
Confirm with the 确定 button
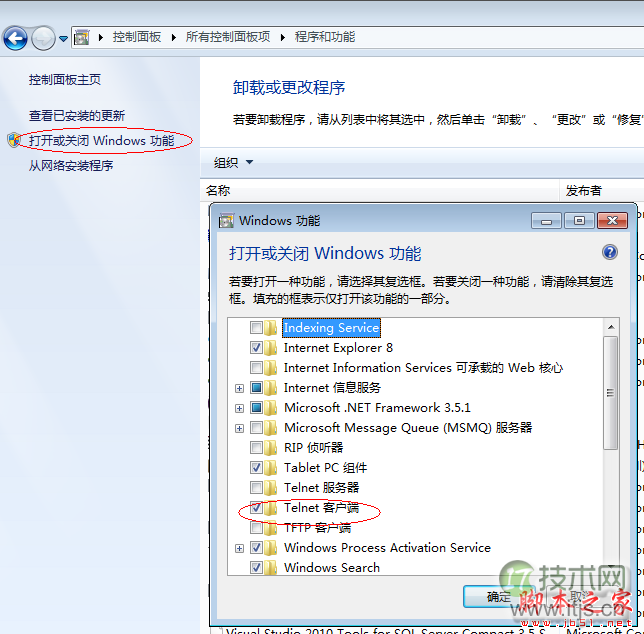(x=499, y=596)
